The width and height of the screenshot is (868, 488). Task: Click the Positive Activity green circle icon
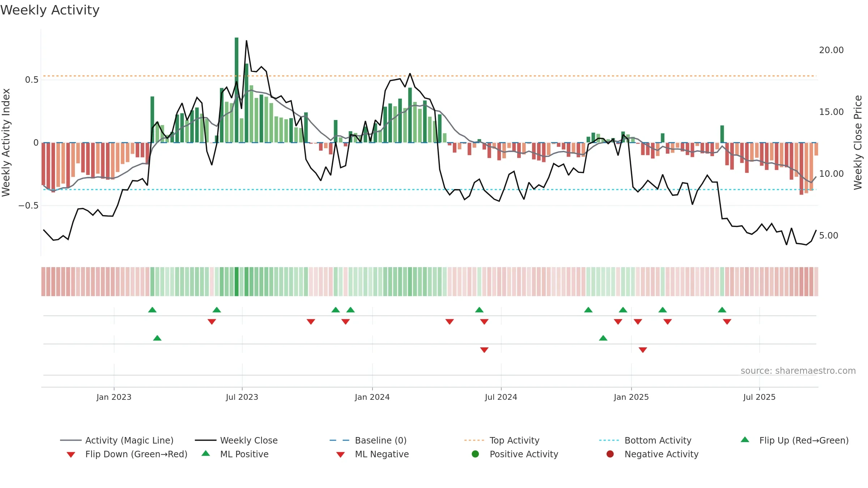(475, 454)
